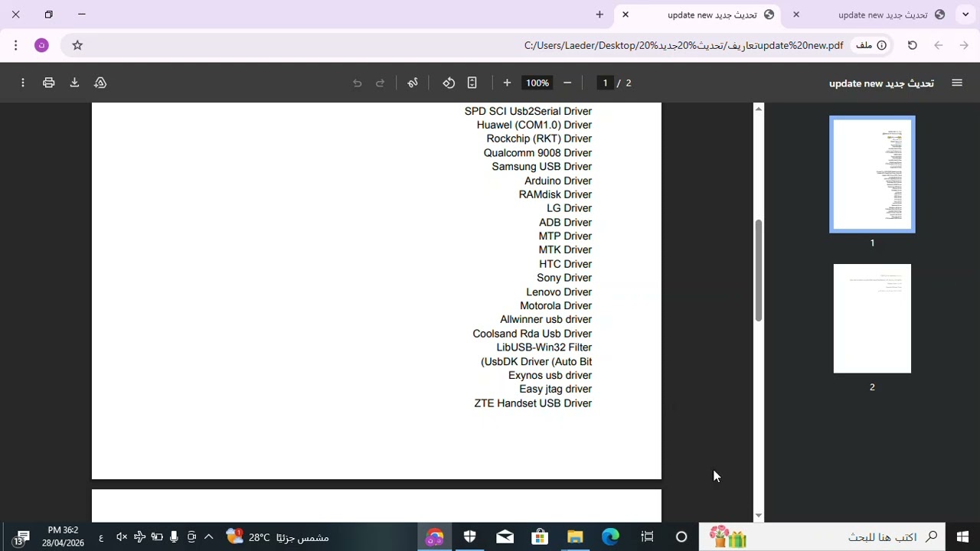Viewport: 980px width, 551px height.
Task: Zoom in with the plus icon
Action: tap(507, 83)
